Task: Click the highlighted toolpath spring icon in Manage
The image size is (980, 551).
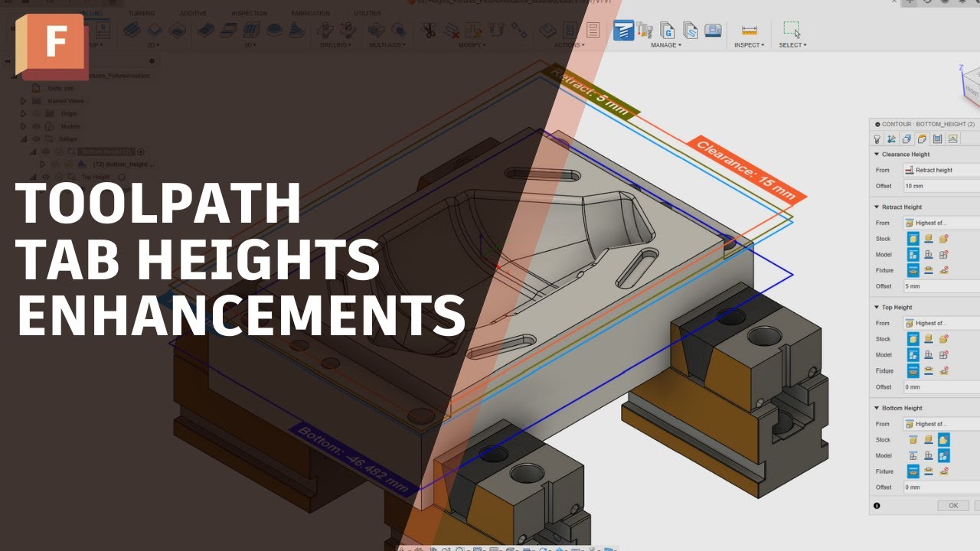Action: pyautogui.click(x=623, y=31)
